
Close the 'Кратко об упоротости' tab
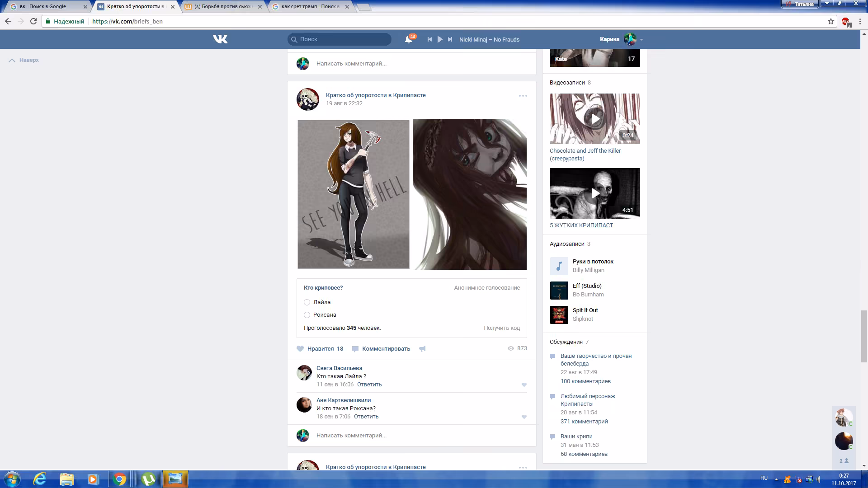point(173,7)
